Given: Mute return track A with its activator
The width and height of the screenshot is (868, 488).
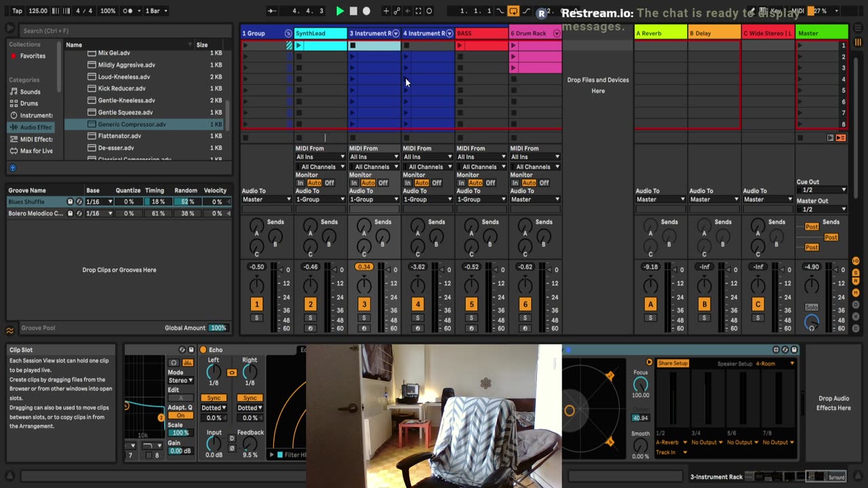Looking at the screenshot, I should [650, 304].
